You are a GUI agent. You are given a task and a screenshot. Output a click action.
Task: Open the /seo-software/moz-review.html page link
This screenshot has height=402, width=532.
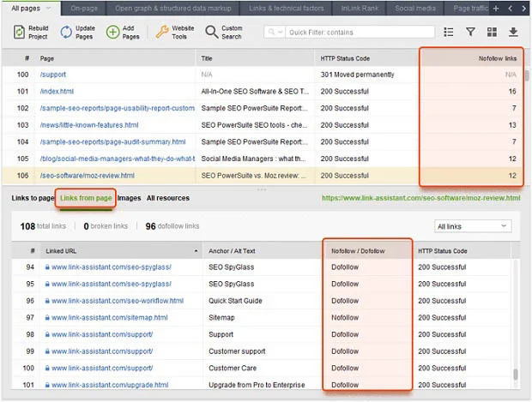click(87, 176)
